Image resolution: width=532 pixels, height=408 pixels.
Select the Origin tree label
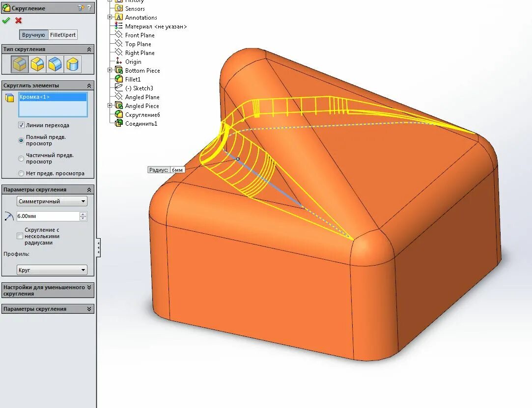[x=133, y=62]
